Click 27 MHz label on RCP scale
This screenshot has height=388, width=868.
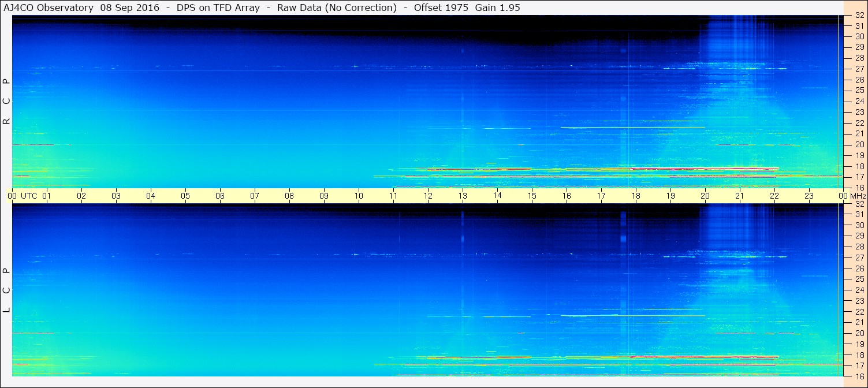tap(859, 69)
